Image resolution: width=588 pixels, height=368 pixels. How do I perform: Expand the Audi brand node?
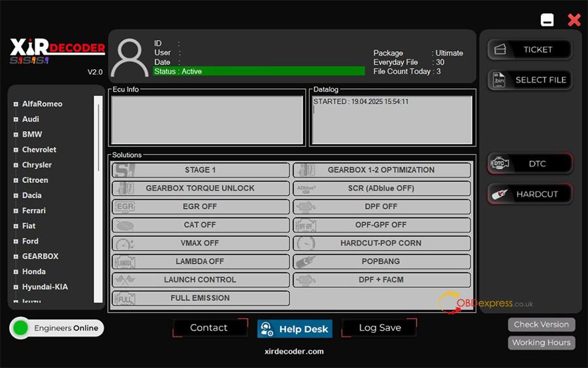coord(16,120)
